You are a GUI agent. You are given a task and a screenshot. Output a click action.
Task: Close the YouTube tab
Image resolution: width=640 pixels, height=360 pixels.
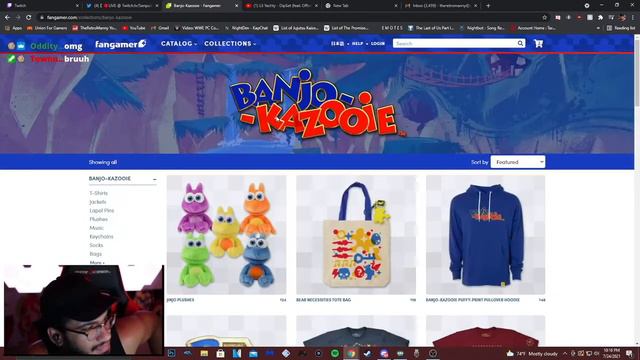316,6
